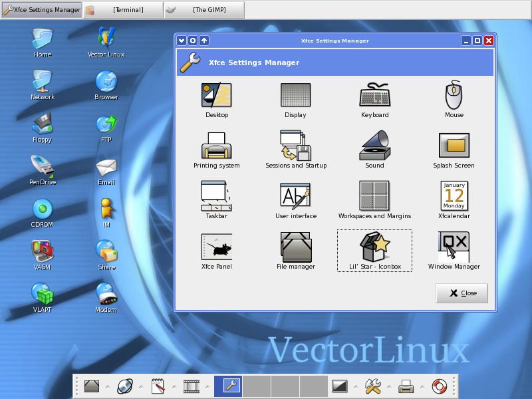This screenshot has width=532, height=399.
Task: Click the lifebuoy help icon in bottom panel
Action: coord(440,386)
